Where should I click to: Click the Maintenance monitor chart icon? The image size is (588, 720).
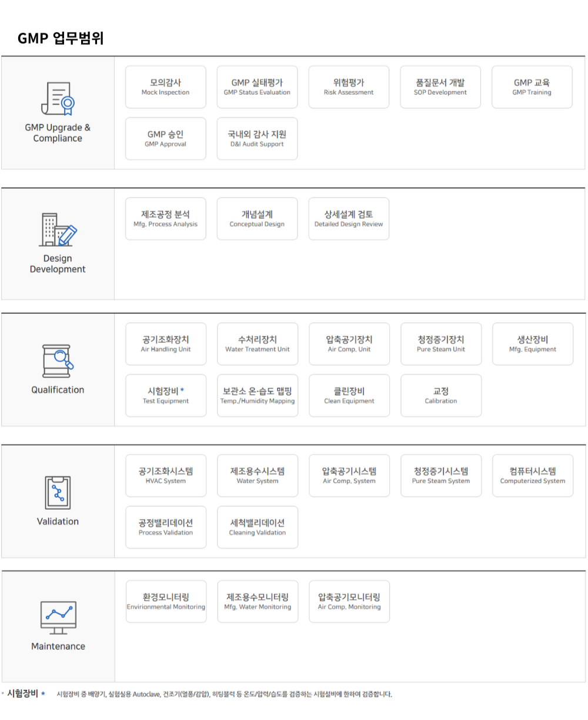coord(58,617)
